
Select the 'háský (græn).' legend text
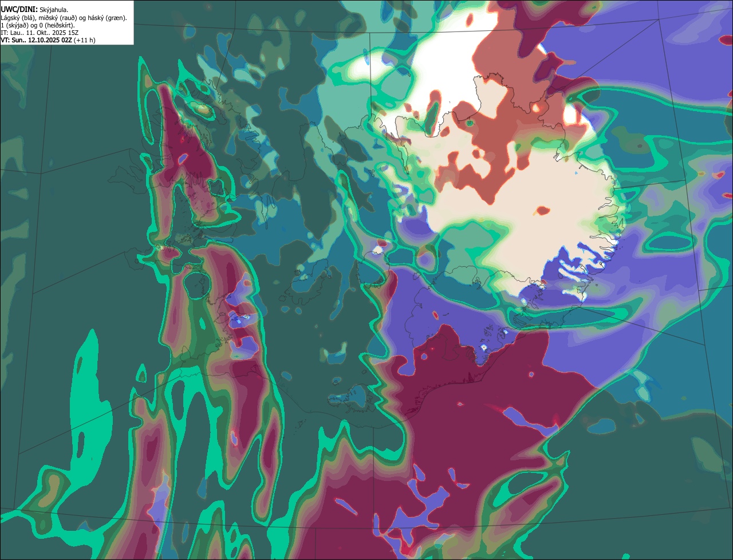[107, 18]
